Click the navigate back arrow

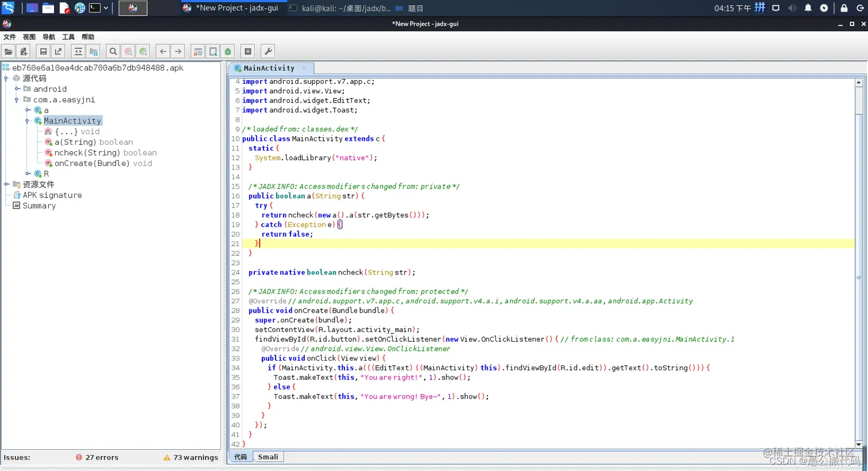[x=163, y=52]
